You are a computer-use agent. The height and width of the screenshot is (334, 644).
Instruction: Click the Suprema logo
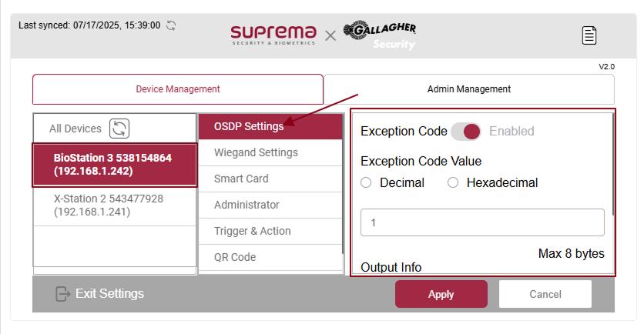[273, 35]
